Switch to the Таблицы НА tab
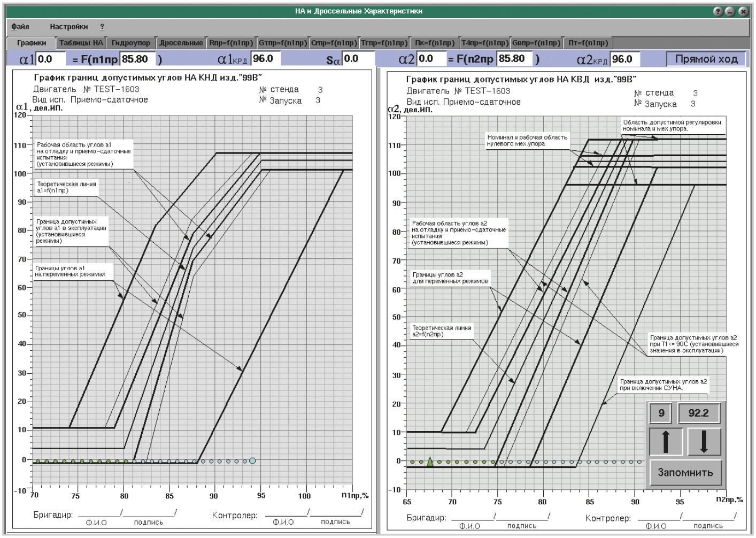 (x=81, y=43)
